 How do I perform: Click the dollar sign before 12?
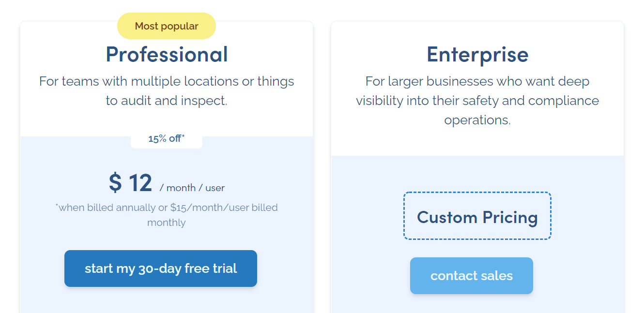(115, 182)
